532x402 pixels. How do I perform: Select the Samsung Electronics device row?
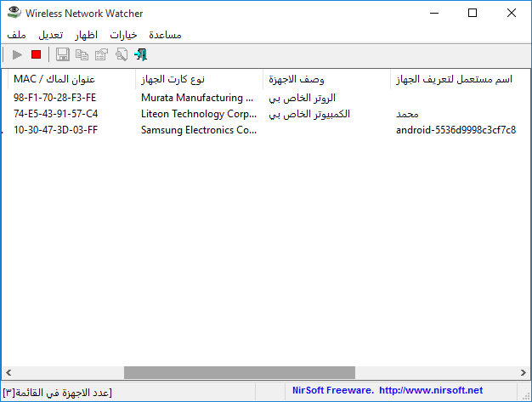[198, 130]
